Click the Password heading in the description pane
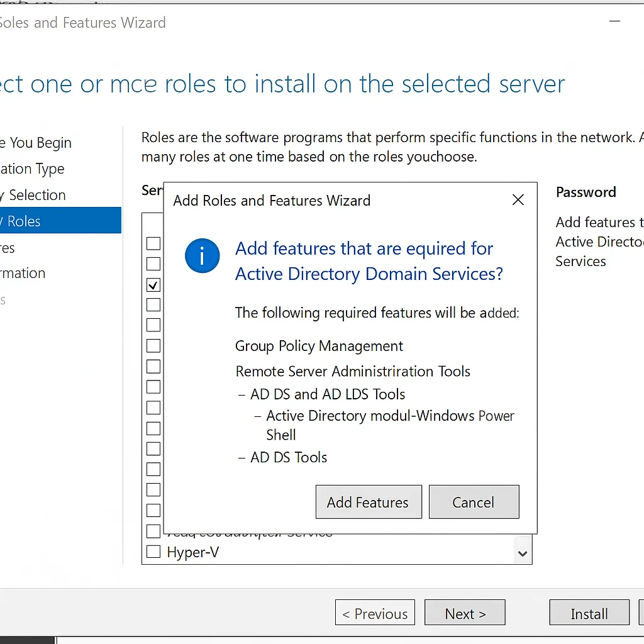This screenshot has height=644, width=644. (586, 192)
